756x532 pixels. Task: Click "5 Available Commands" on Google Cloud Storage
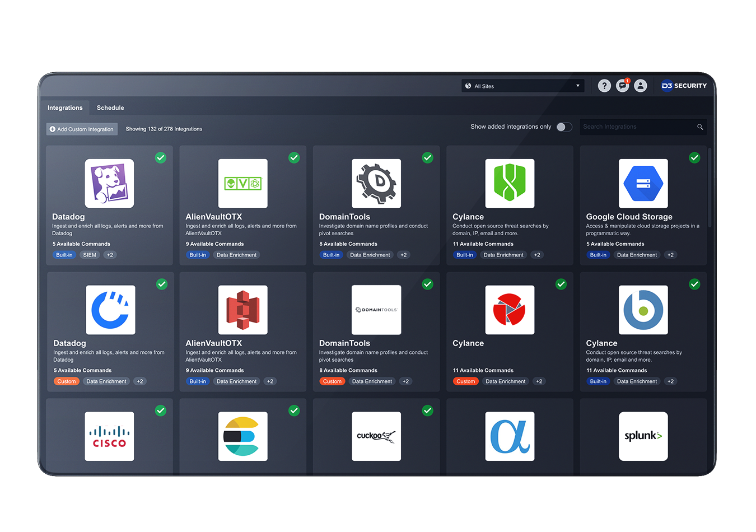click(x=615, y=244)
